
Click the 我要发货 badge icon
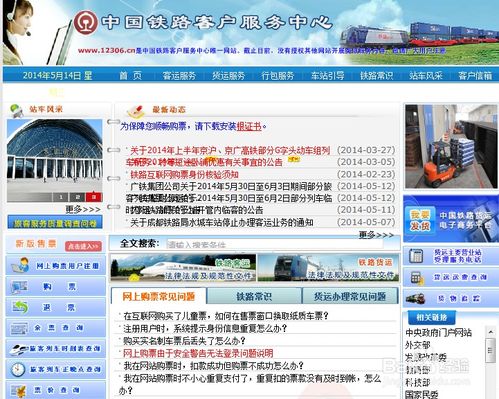(x=420, y=221)
